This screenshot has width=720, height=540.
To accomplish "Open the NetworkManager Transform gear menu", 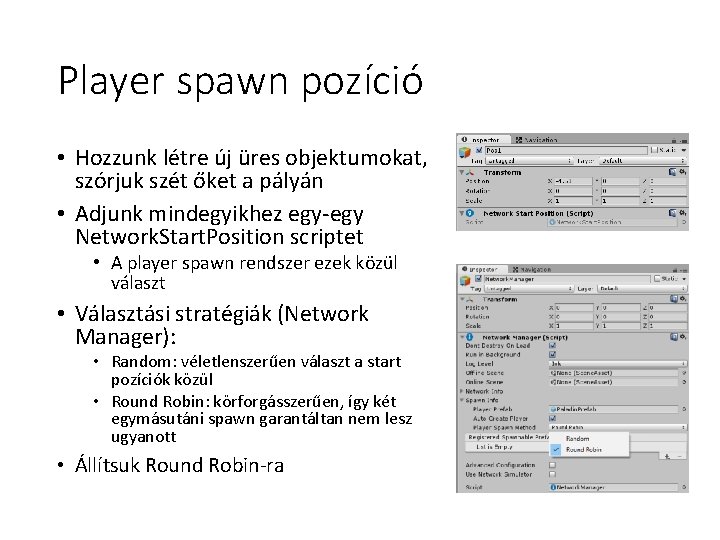I will 683,299.
